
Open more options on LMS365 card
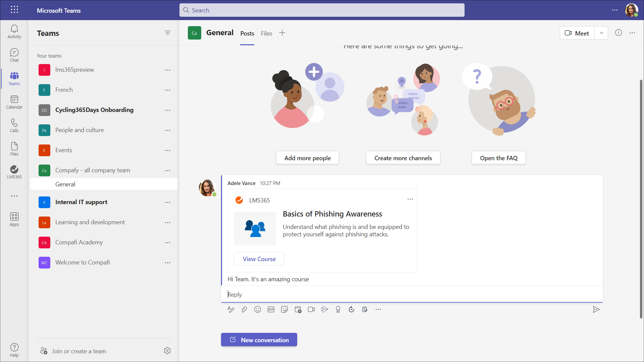click(410, 199)
